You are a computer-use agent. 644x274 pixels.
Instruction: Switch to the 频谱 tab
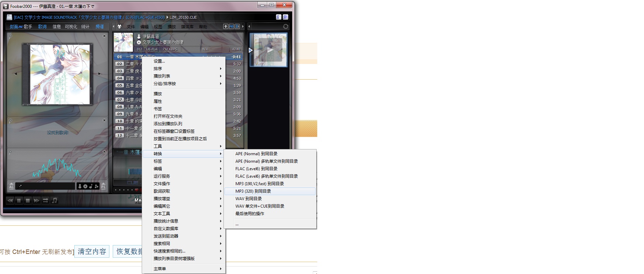[x=99, y=27]
